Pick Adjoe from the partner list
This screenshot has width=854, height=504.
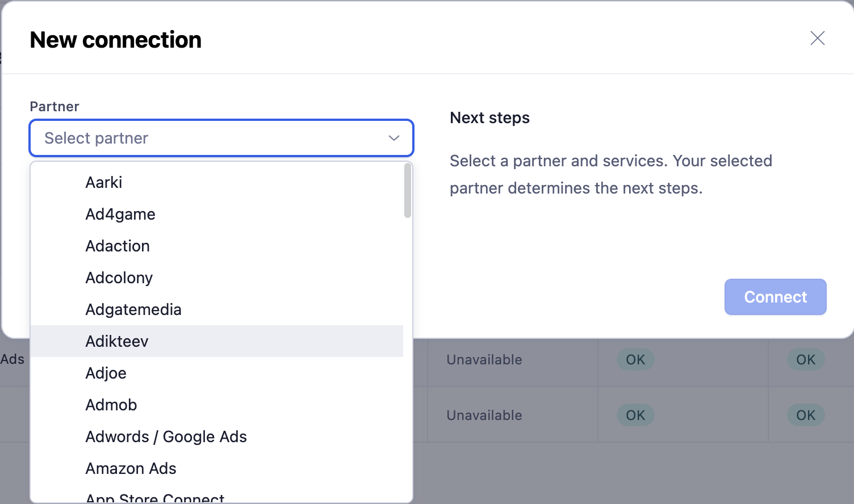click(x=106, y=373)
